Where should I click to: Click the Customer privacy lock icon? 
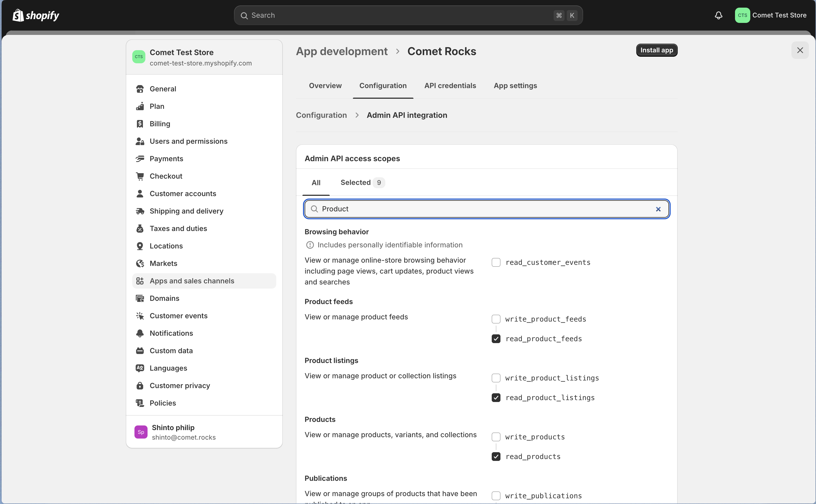click(140, 386)
